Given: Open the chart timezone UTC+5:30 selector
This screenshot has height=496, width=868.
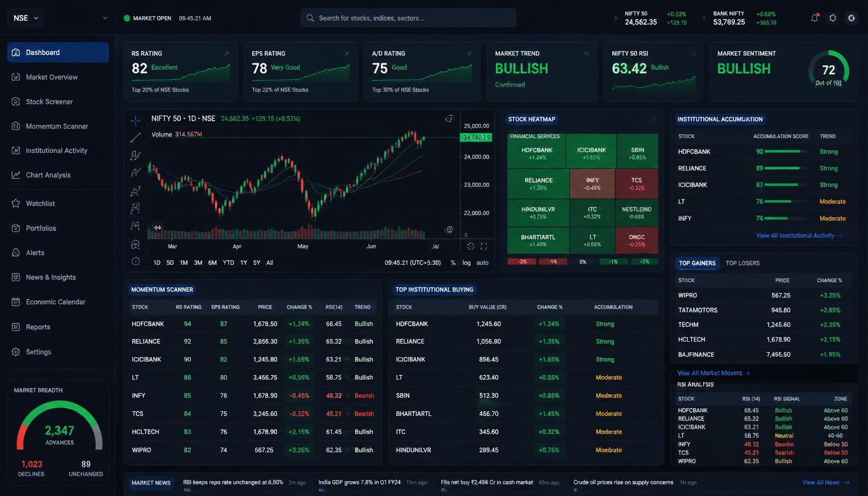Looking at the screenshot, I should click(x=412, y=263).
